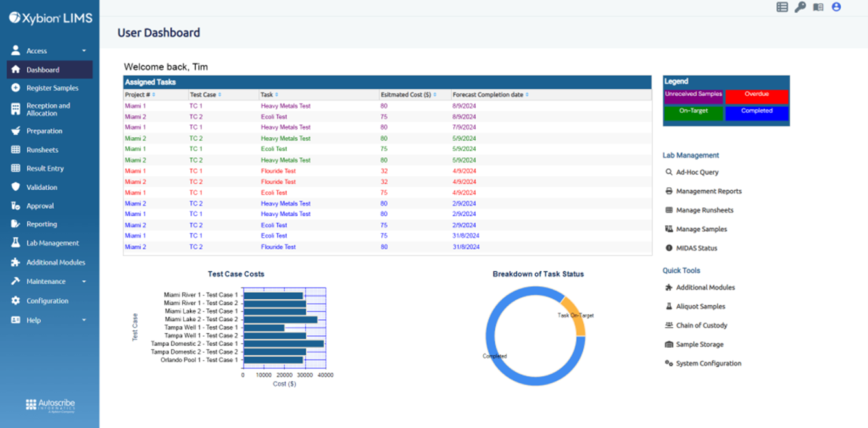The image size is (868, 428).
Task: Click the red Overdue legend swatch
Action: click(757, 97)
